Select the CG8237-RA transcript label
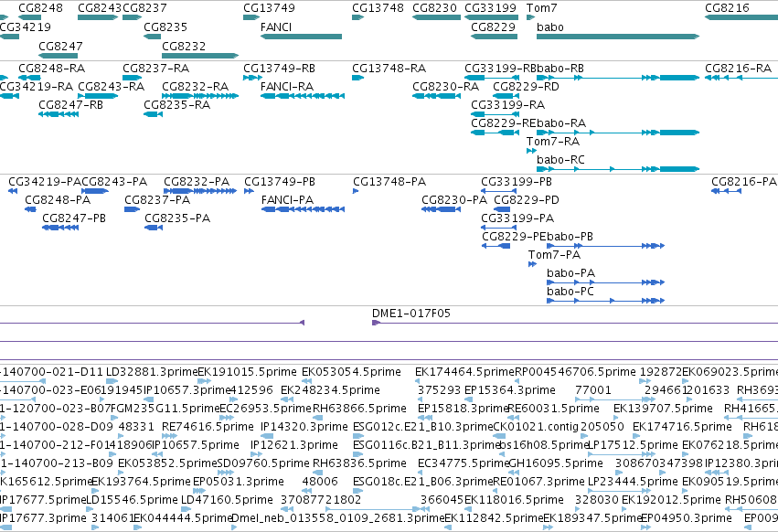778x532 pixels. point(155,68)
